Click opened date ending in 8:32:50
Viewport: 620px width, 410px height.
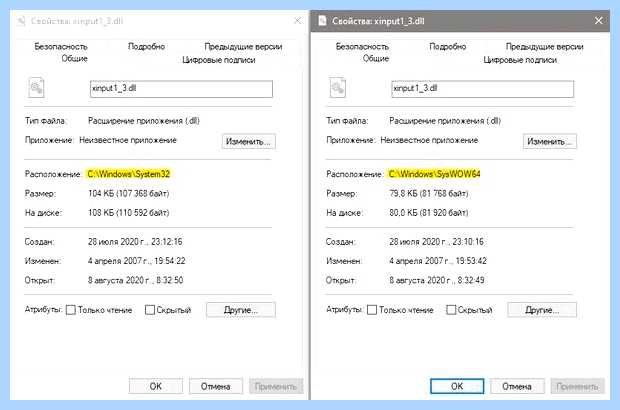[135, 280]
